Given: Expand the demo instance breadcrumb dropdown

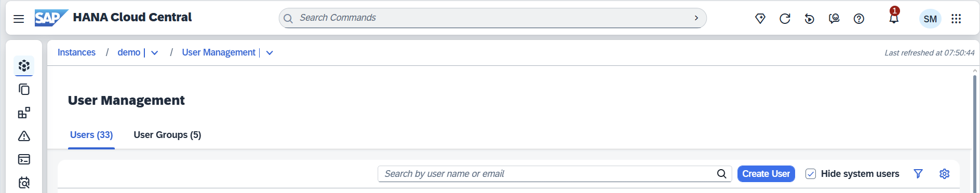Looking at the screenshot, I should coord(155,53).
